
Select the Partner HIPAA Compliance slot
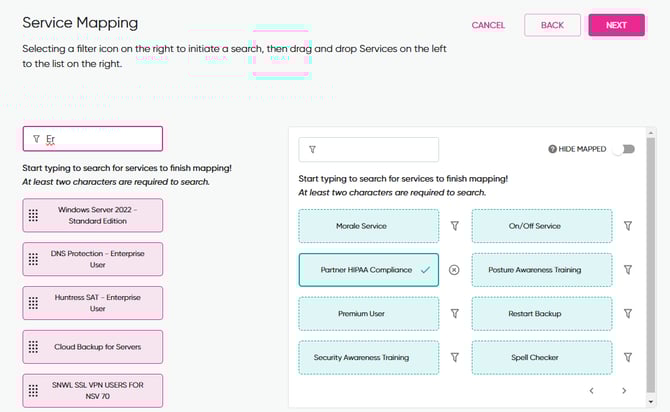[x=368, y=270]
